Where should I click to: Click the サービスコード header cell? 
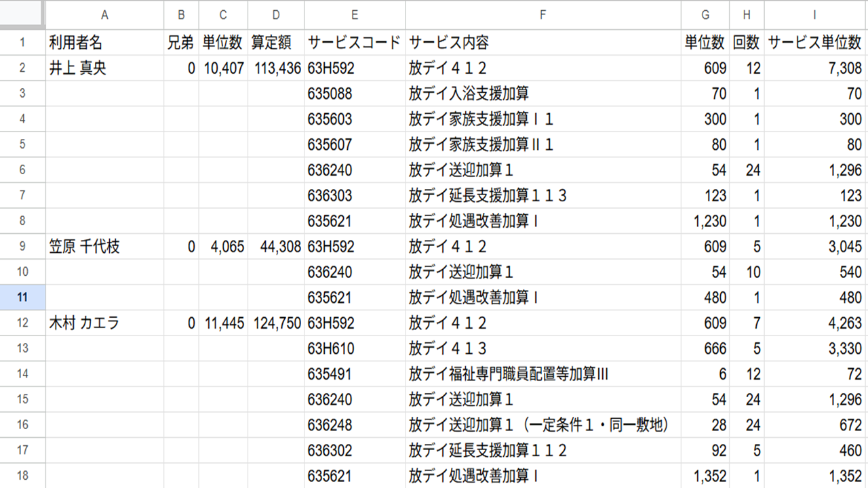pos(355,43)
